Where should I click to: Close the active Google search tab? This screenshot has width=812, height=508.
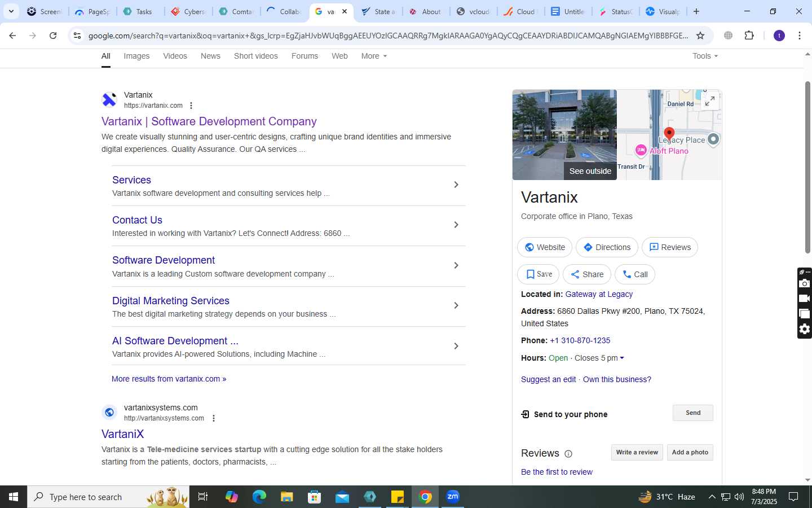click(x=345, y=11)
